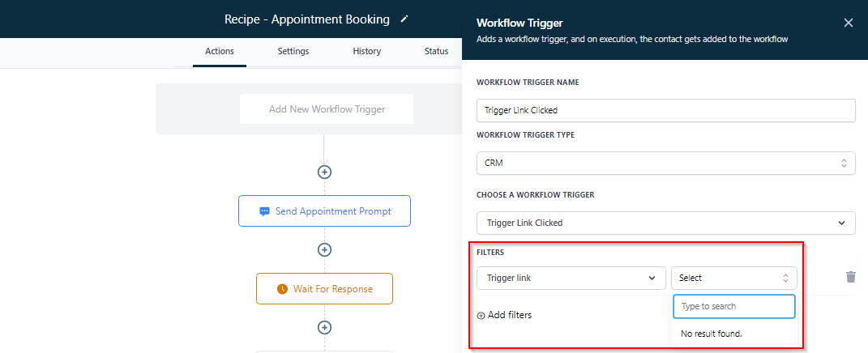Expand the Choose a Workflow Trigger dropdown
The width and height of the screenshot is (868, 353).
point(666,223)
